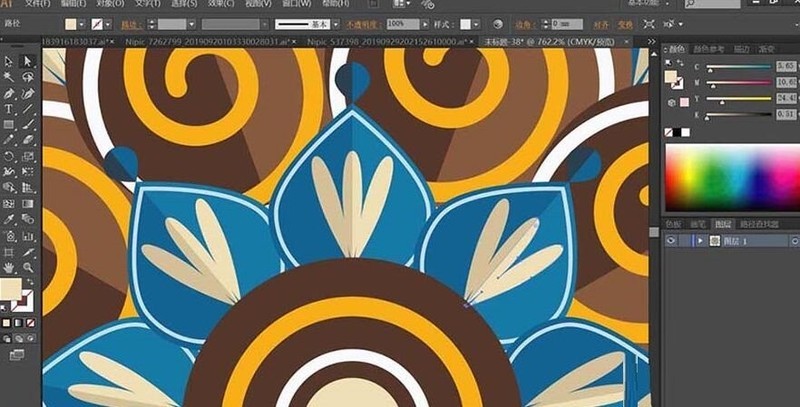Select the Rotate tool

[x=9, y=156]
